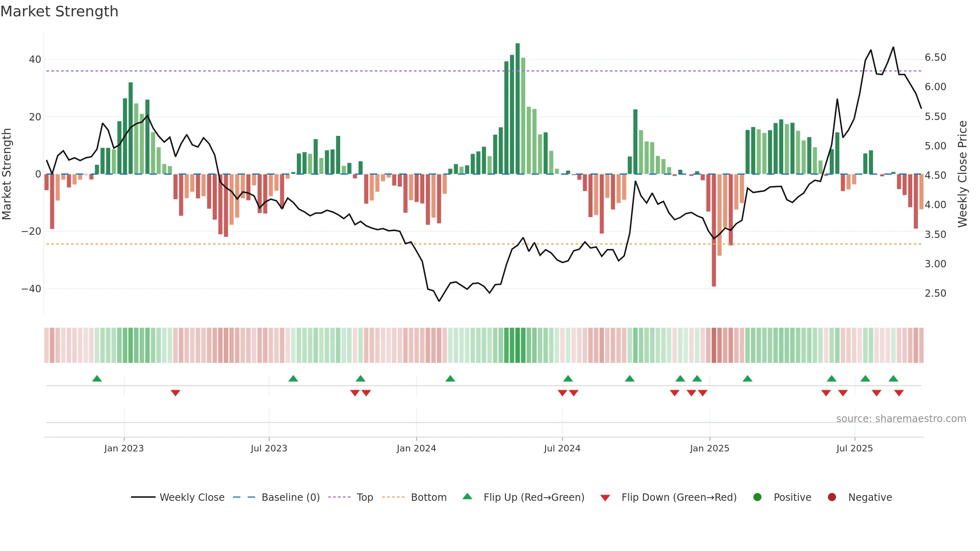Screen dimensions: 980x551
Task: Click the last flip-up marker after Jul 2025
Action: [893, 378]
